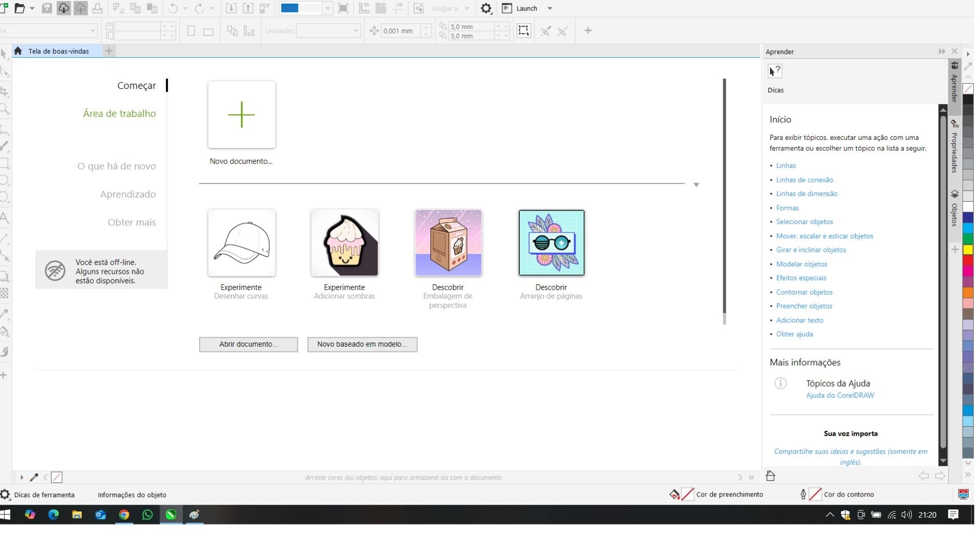Click the Open document folder icon
The height and width of the screenshot is (551, 980).
pos(20,8)
